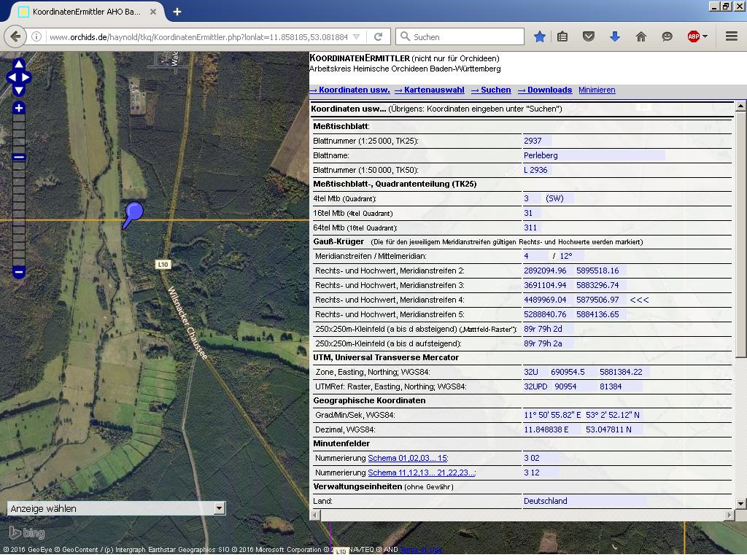Pan the map east with right arrow
747x560 pixels.
coord(28,77)
